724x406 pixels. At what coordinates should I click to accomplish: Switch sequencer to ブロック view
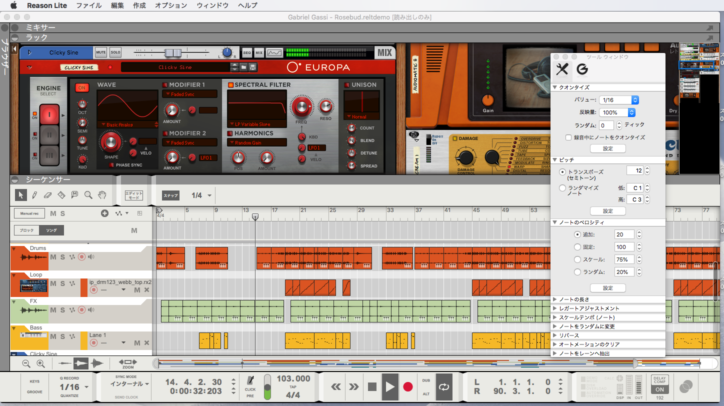coord(26,230)
